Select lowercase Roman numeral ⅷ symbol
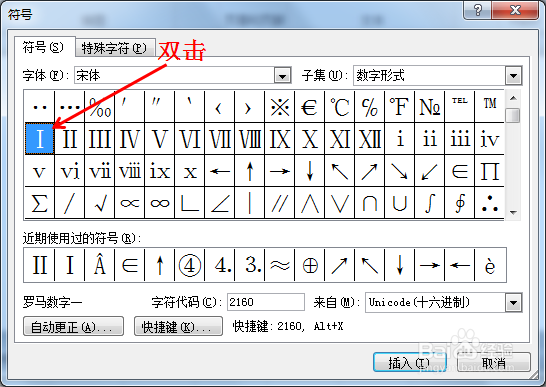 point(130,171)
